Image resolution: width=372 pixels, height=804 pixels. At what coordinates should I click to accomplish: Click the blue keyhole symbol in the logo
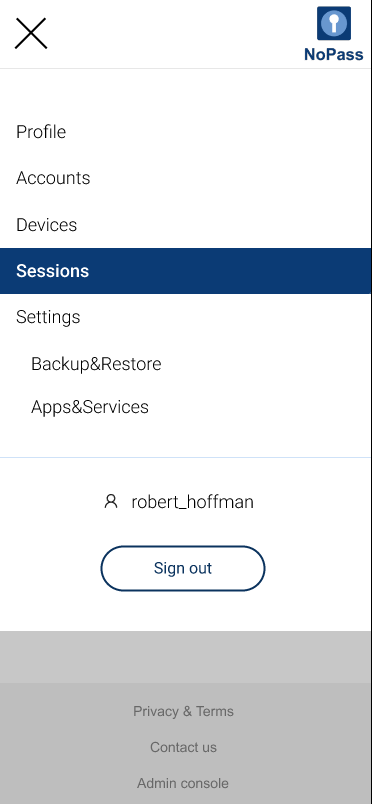click(x=334, y=23)
